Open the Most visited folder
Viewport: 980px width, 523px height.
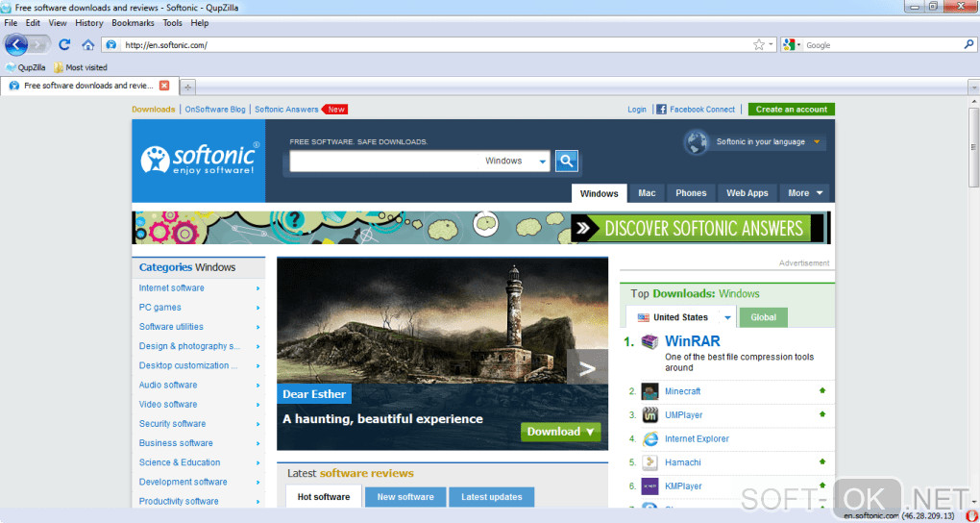(81, 67)
